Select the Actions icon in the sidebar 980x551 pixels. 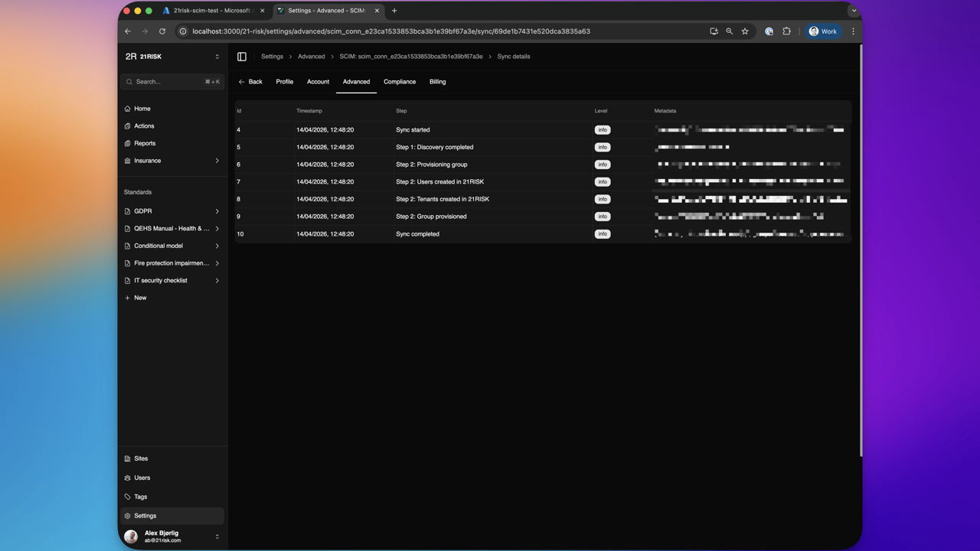pos(129,126)
